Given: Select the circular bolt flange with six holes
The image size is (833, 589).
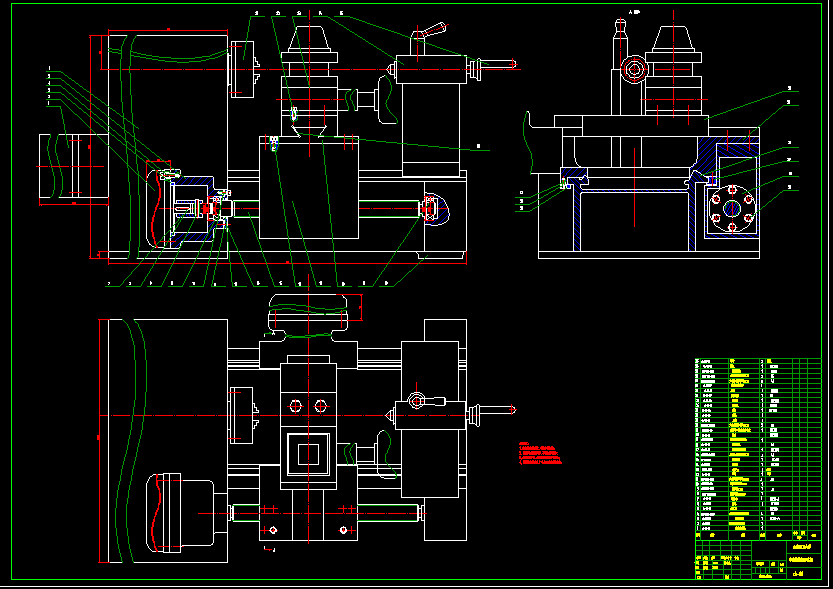Looking at the screenshot, I should point(732,208).
